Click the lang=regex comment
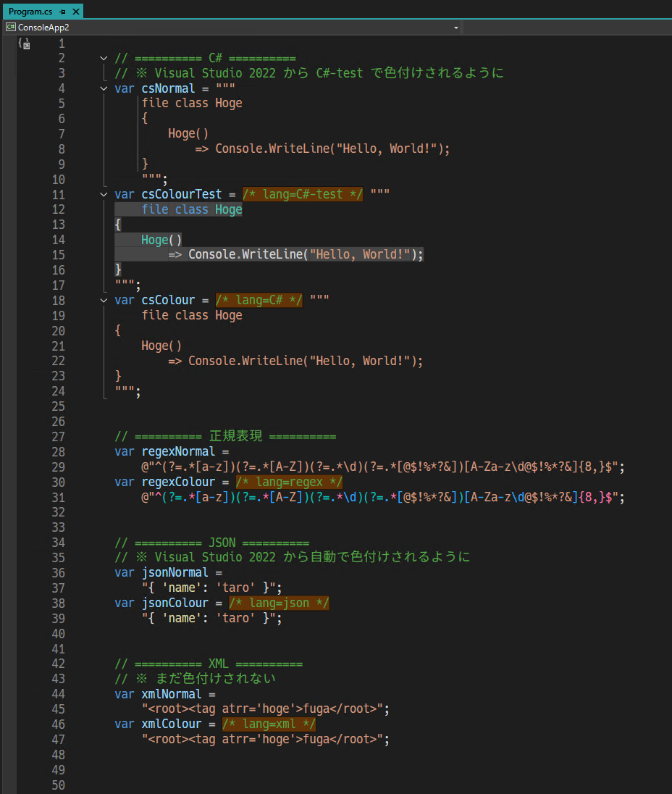The height and width of the screenshot is (794, 672). click(x=290, y=482)
